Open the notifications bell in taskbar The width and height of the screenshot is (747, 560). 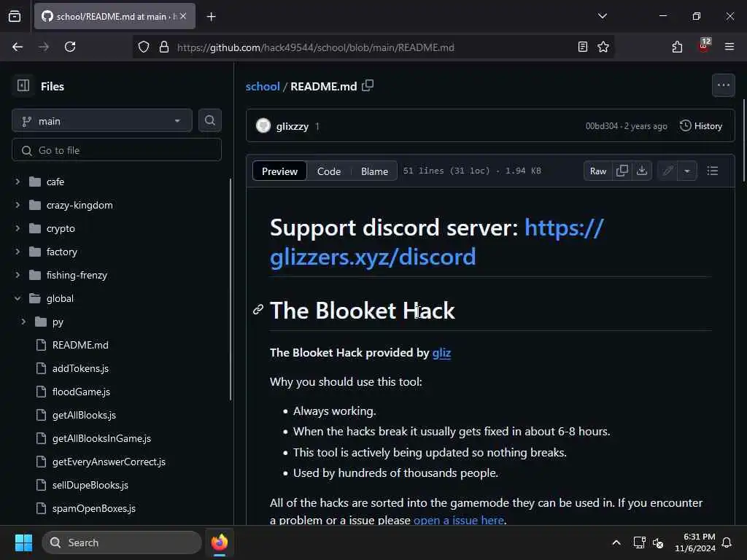tap(727, 542)
